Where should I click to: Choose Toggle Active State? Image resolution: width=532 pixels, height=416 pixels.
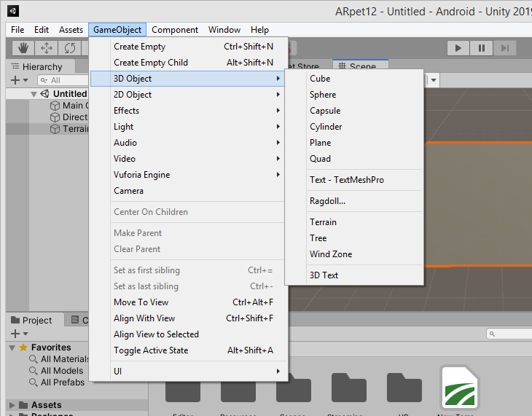coord(188,350)
